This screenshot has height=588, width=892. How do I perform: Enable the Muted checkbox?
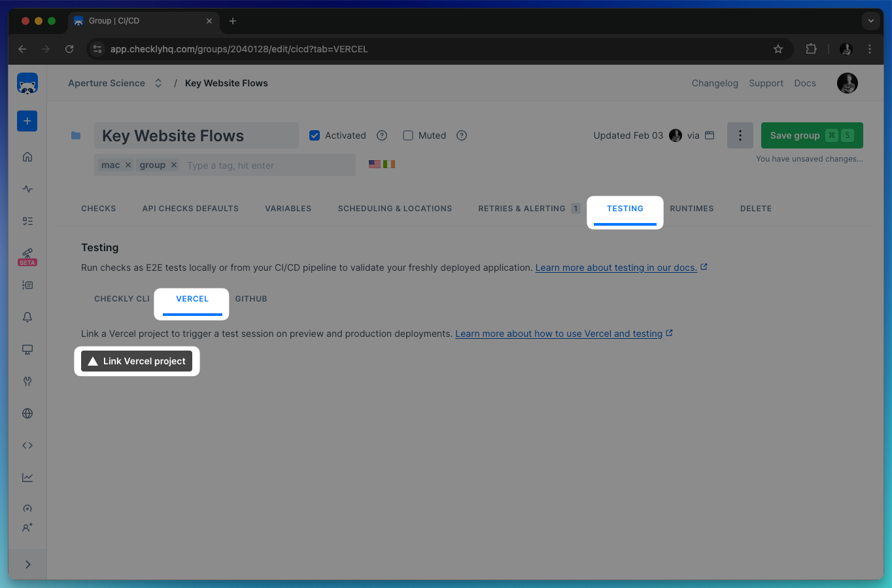407,135
